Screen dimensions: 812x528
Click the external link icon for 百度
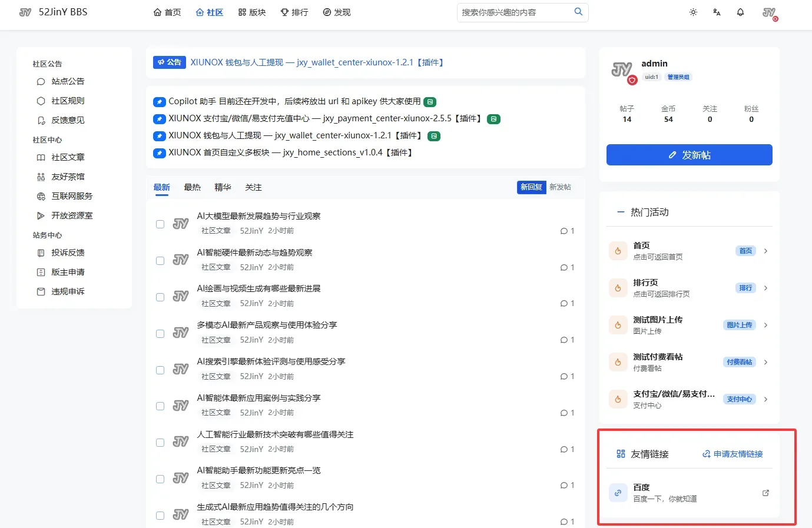pos(765,493)
